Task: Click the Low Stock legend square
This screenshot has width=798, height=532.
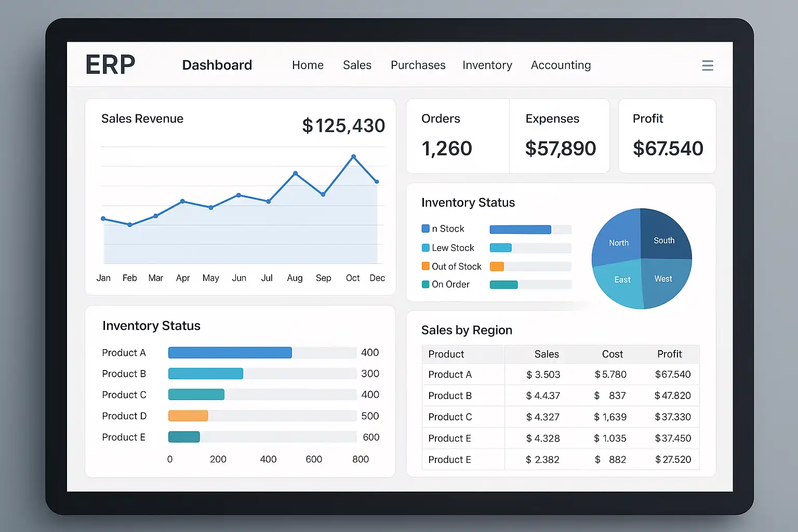Action: [425, 248]
